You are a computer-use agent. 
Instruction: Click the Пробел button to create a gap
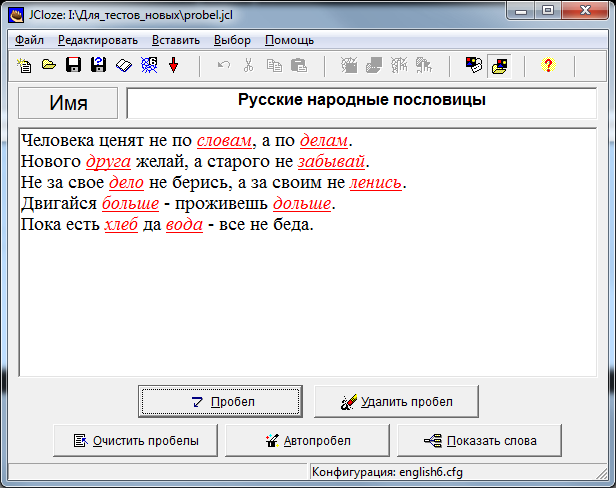(x=220, y=402)
